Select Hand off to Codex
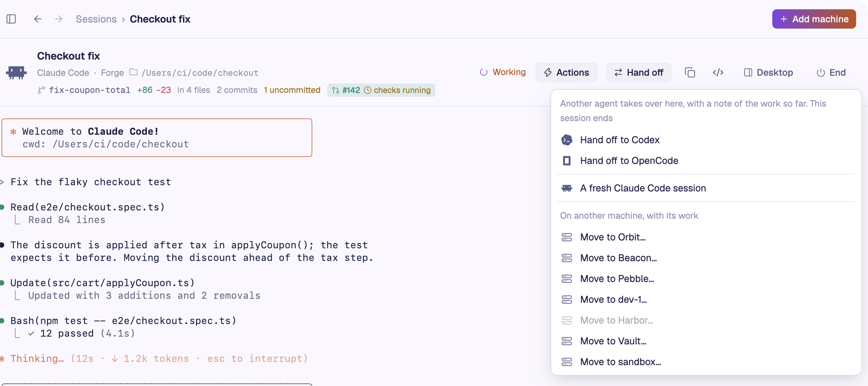868x386 pixels. click(706, 140)
